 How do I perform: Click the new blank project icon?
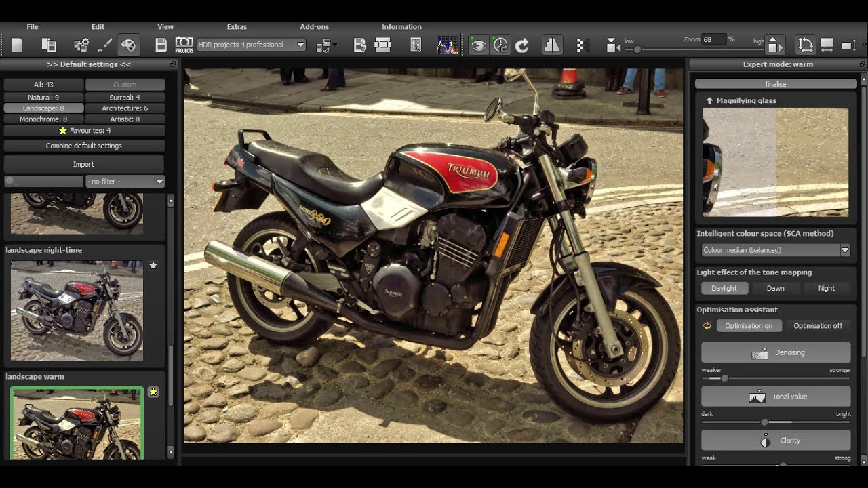tap(17, 45)
